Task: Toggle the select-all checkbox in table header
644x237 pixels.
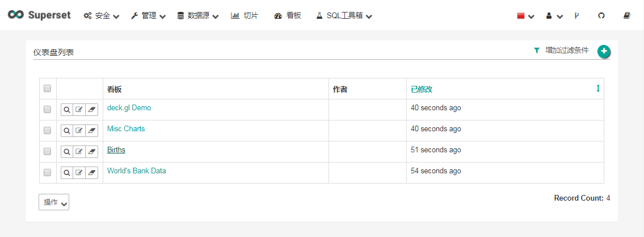Action: point(47,89)
